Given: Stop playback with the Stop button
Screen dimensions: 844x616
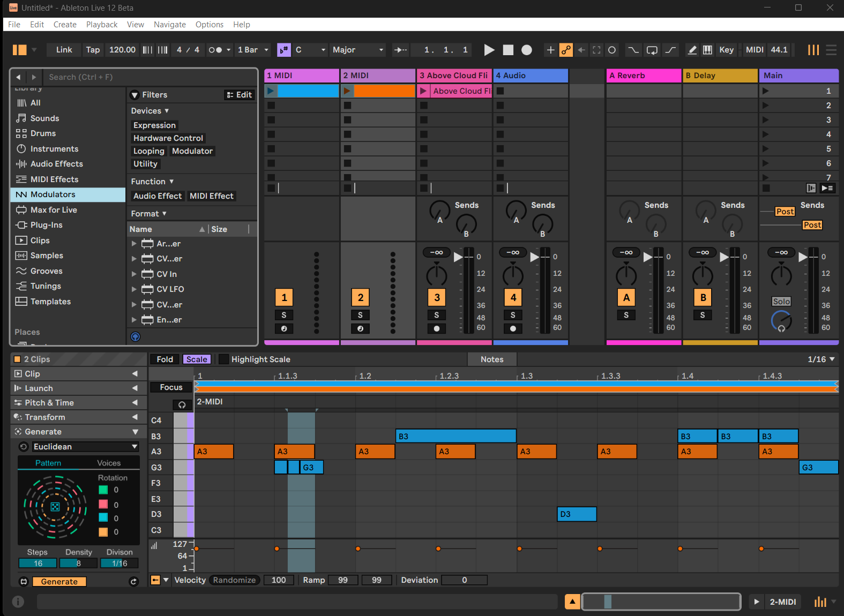Looking at the screenshot, I should [508, 50].
